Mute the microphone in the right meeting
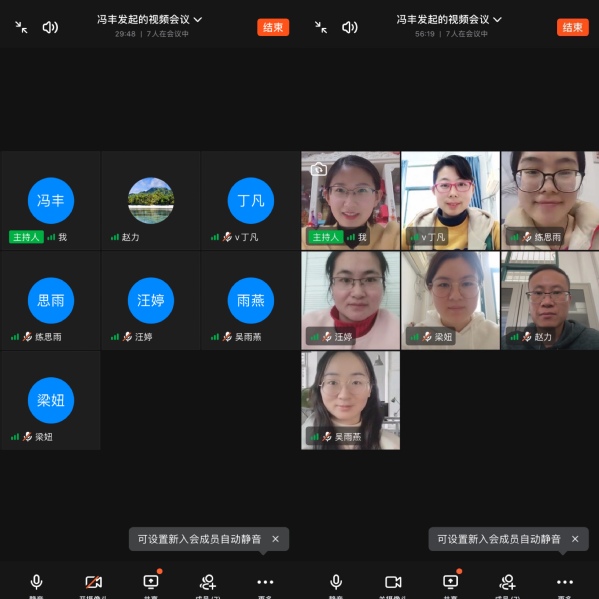The width and height of the screenshot is (599, 599). (336, 582)
